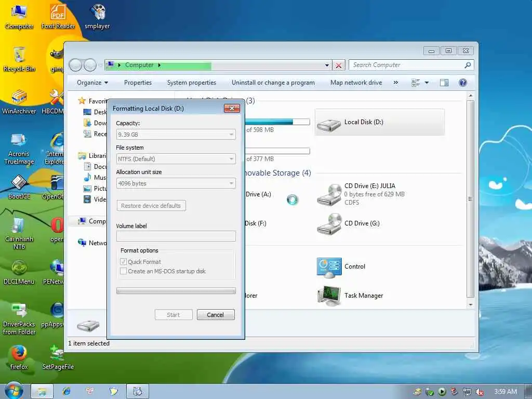Launch BootICE from desktop
Screen dimensions: 532x399
[x=19, y=187]
